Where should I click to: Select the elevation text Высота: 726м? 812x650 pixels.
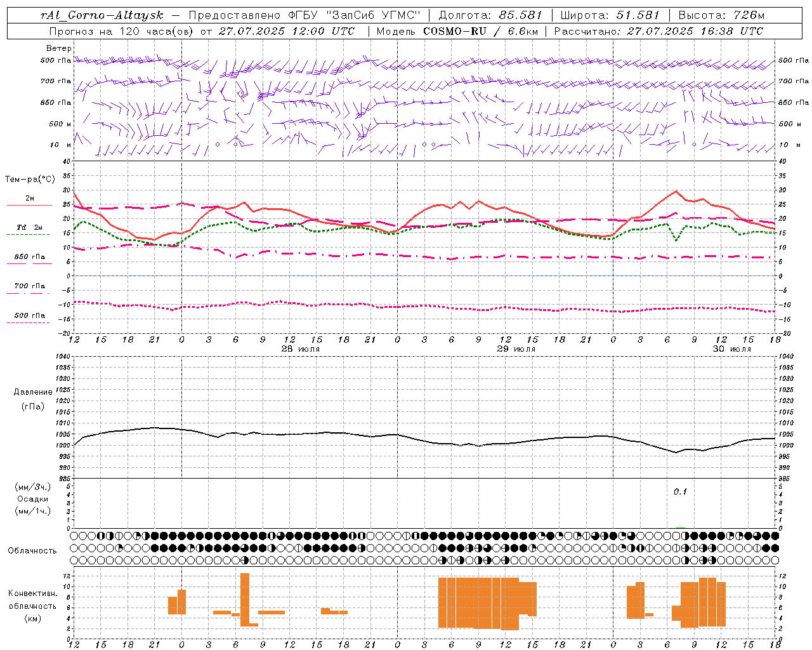pos(721,15)
